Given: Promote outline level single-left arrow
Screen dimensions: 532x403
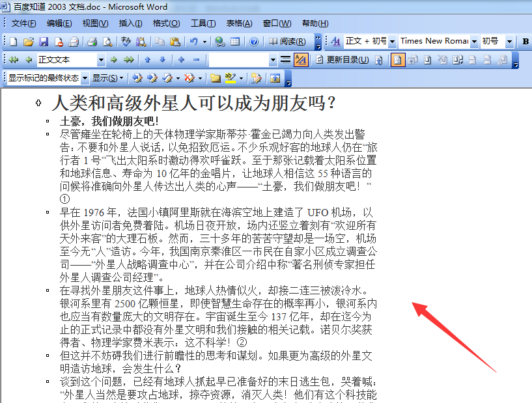Looking at the screenshot, I should point(29,60).
